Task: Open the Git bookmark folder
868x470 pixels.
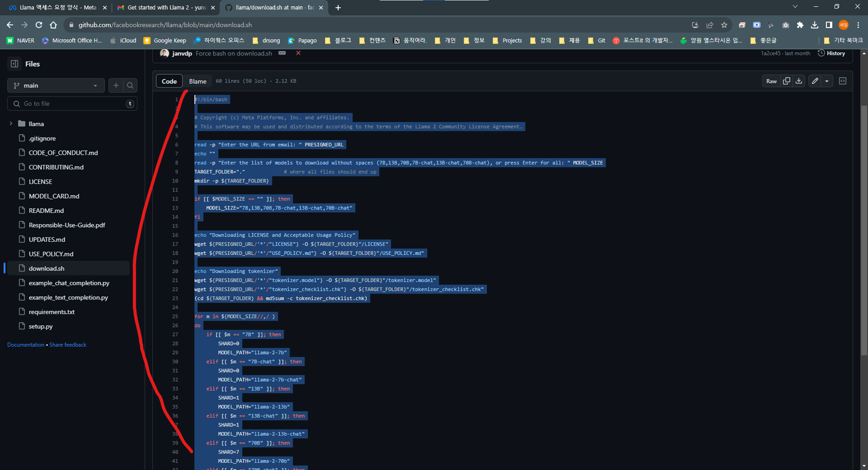Action: (596, 41)
